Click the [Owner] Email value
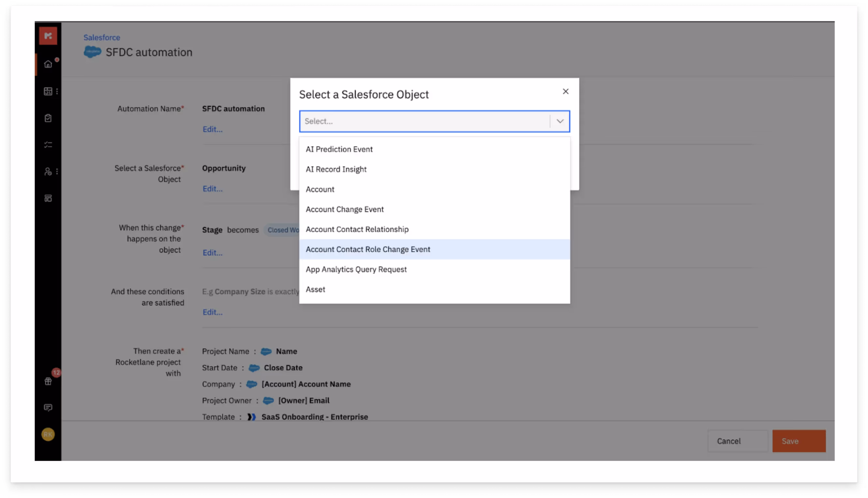The height and width of the screenshot is (498, 868). click(304, 400)
